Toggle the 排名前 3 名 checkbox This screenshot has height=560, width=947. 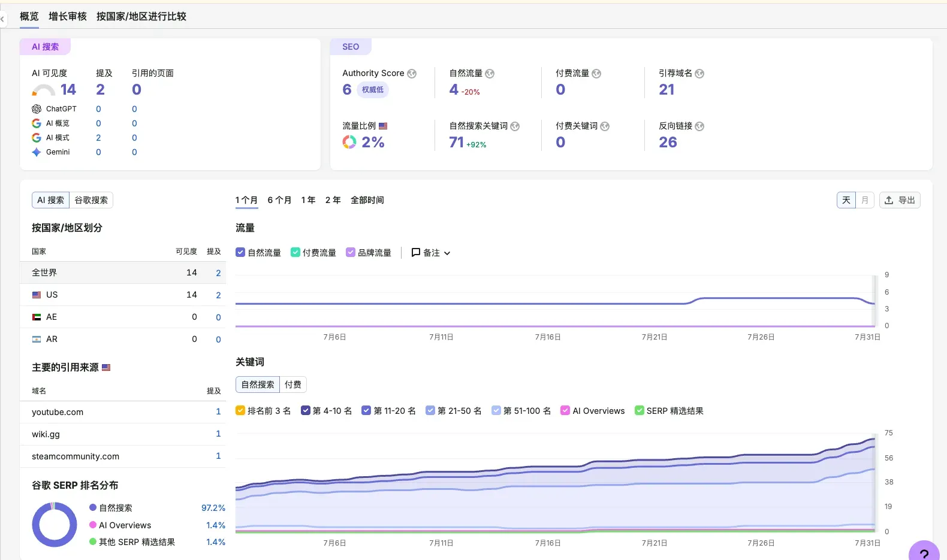tap(240, 411)
